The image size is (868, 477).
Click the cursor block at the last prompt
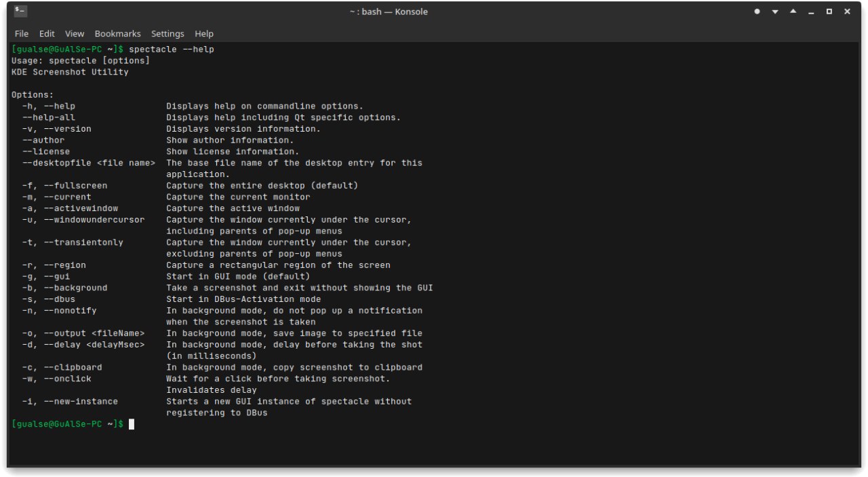click(132, 424)
